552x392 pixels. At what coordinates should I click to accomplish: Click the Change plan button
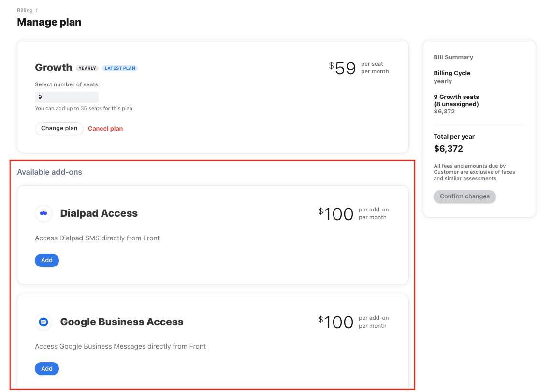59,128
